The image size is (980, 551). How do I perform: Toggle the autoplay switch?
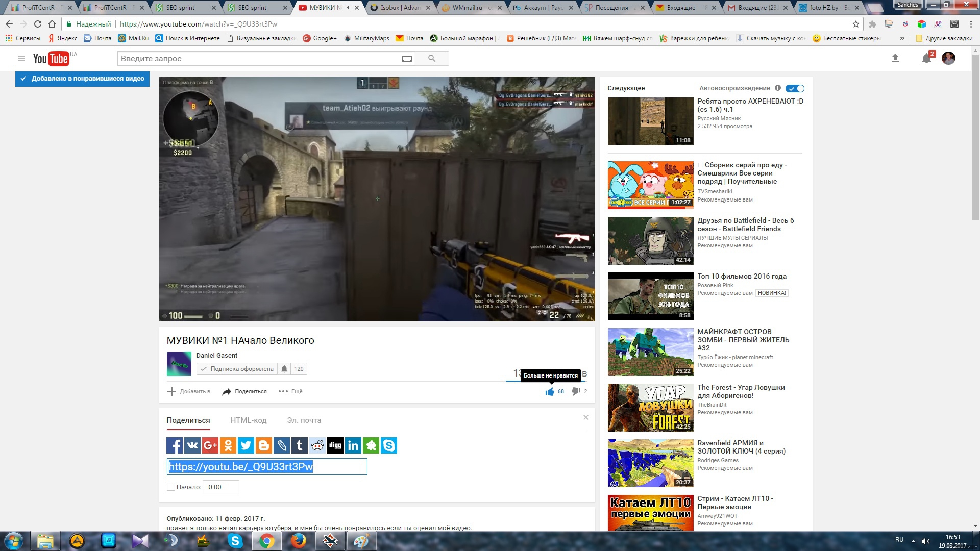tap(795, 88)
